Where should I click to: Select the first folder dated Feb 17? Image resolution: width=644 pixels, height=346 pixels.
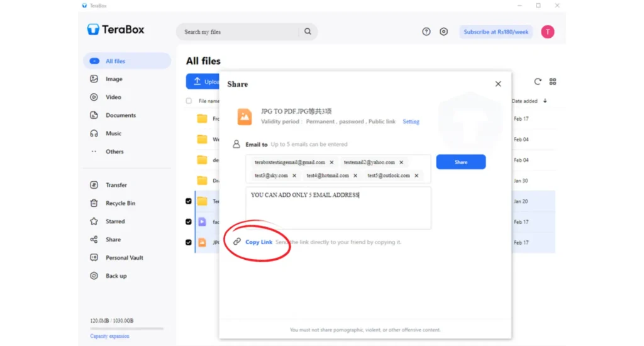[202, 119]
